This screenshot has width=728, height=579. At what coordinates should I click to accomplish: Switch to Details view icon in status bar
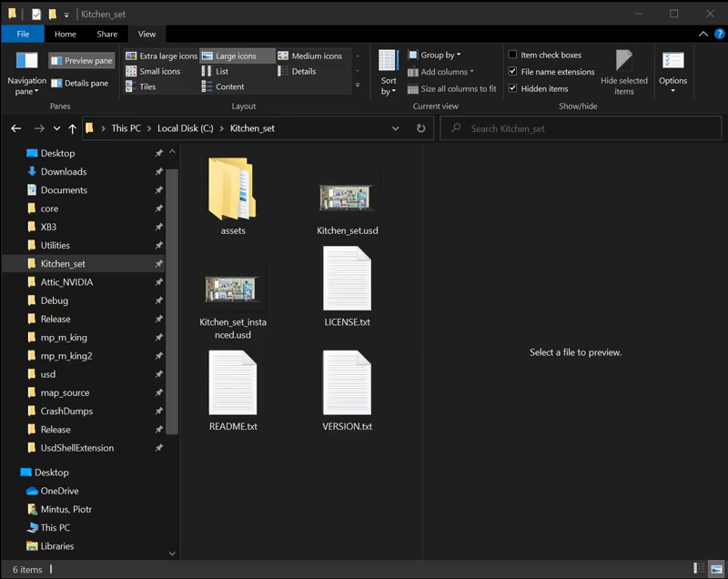(698, 569)
